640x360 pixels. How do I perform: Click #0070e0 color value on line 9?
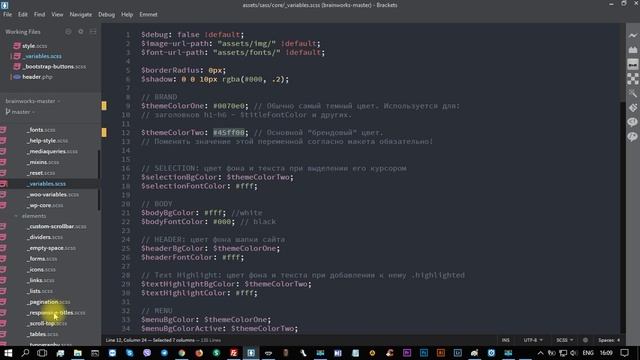pyautogui.click(x=230, y=106)
